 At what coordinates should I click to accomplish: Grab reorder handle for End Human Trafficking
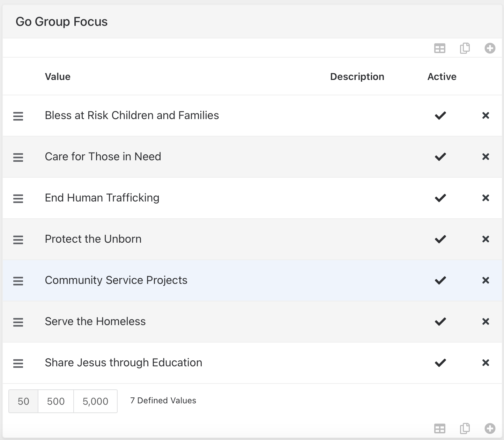click(18, 198)
